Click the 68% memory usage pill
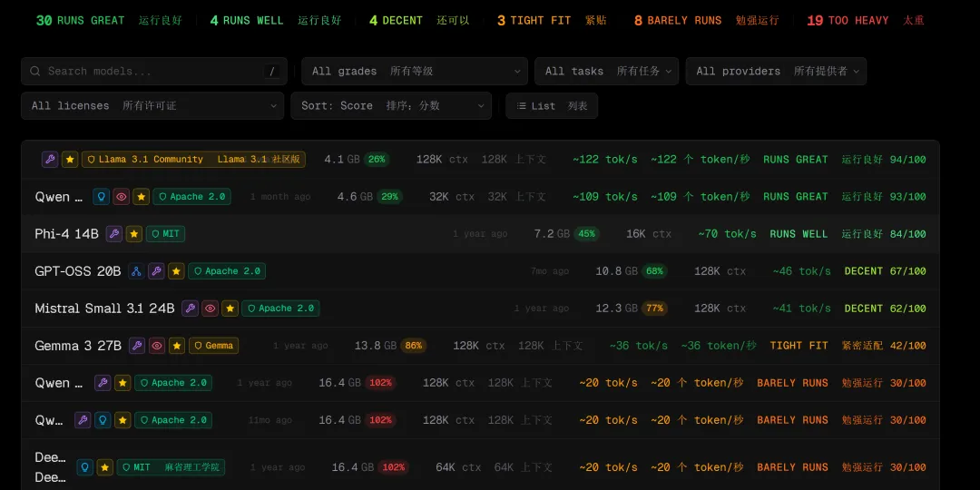This screenshot has height=490, width=980. coord(654,271)
